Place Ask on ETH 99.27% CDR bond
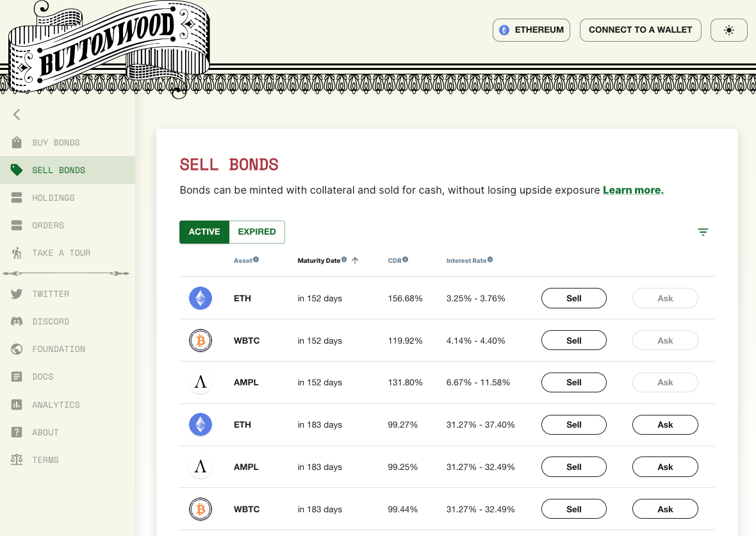This screenshot has height=536, width=756. pos(666,424)
